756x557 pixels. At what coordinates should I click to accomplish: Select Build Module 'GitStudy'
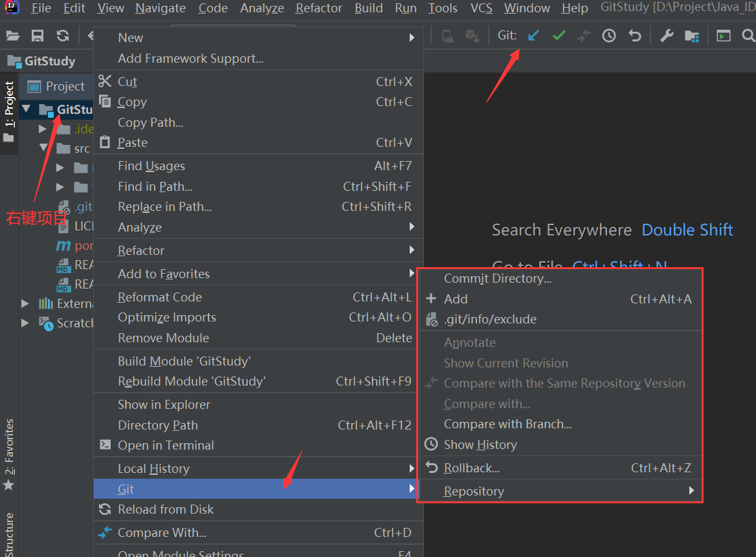point(258,361)
